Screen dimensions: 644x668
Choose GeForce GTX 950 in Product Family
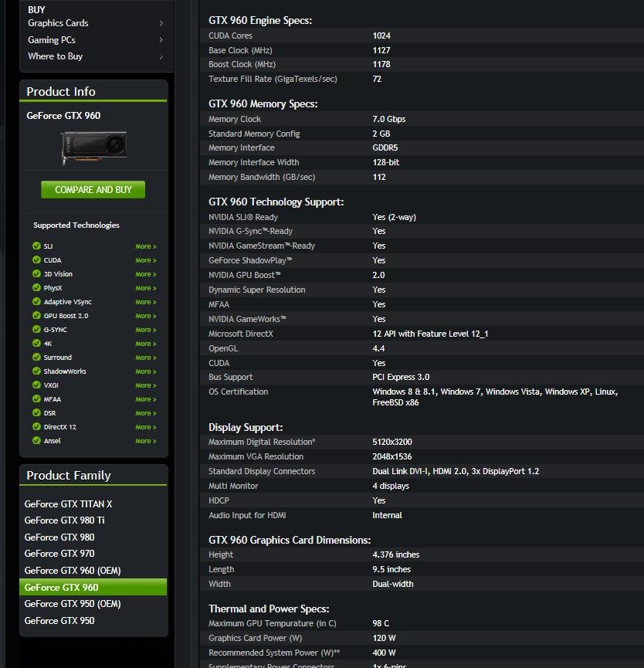59,621
